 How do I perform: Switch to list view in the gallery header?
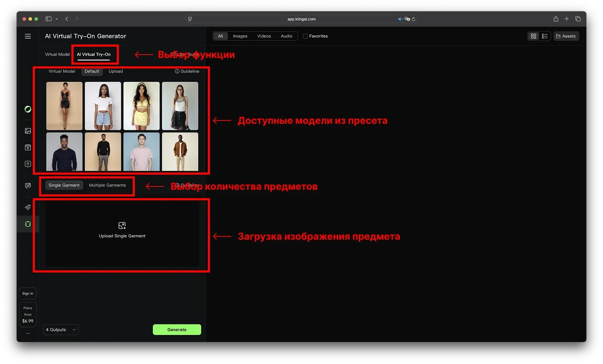click(x=545, y=36)
